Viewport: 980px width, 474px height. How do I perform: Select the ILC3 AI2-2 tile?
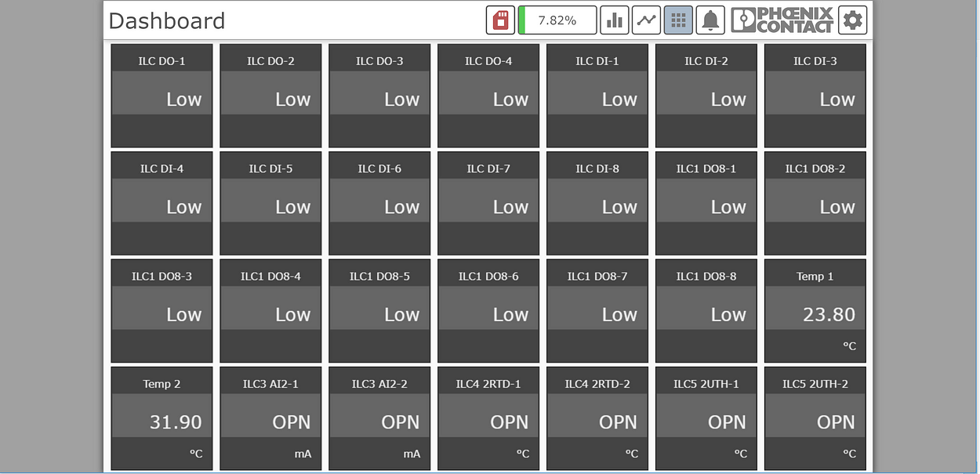point(379,418)
